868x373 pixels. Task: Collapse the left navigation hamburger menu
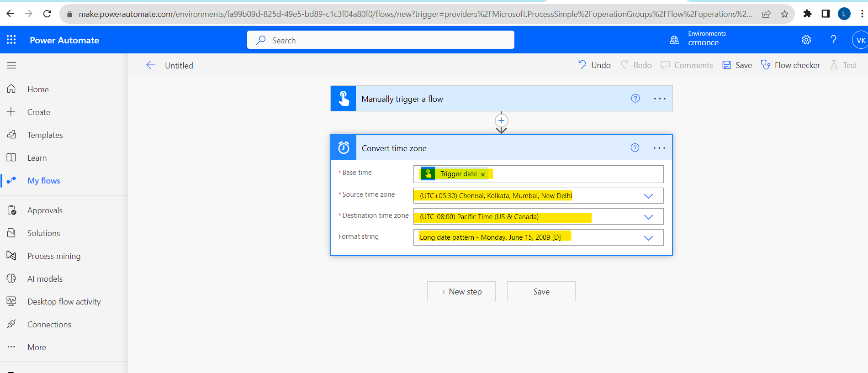coord(12,65)
